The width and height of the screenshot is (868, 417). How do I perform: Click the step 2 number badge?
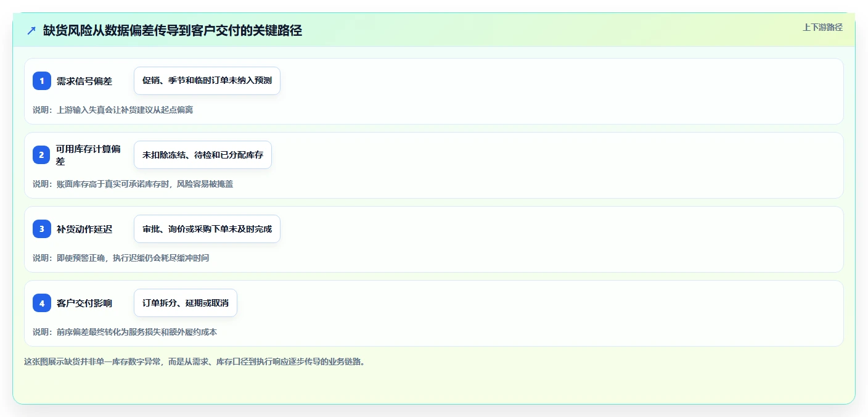42,155
